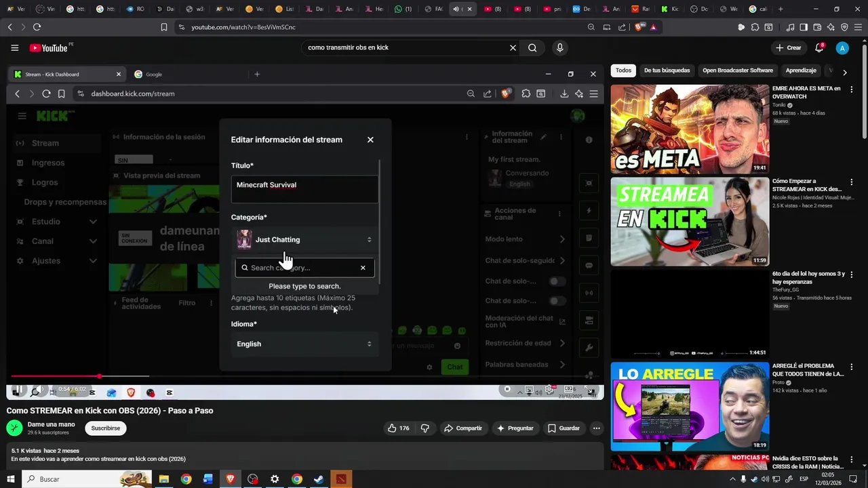Switch to the Kick browser tab

[669, 9]
